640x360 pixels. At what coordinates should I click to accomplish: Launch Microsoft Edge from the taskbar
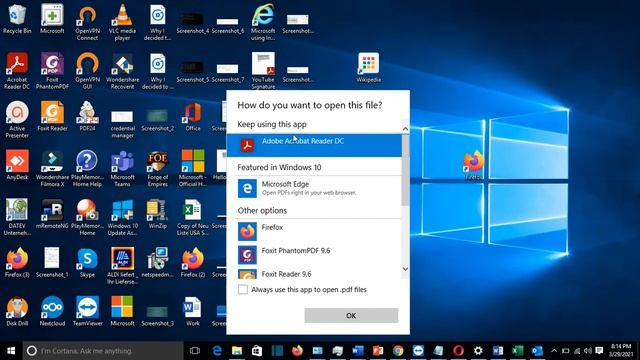[x=217, y=351]
